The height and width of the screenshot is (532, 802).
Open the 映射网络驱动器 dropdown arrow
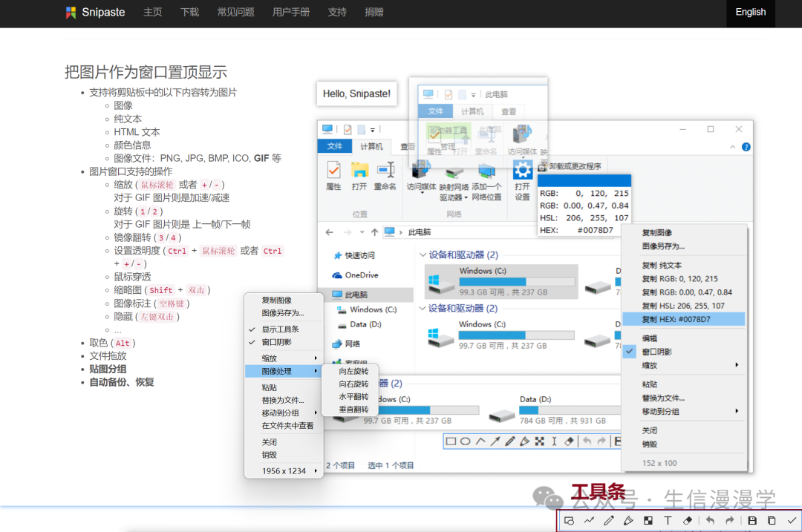click(x=466, y=198)
